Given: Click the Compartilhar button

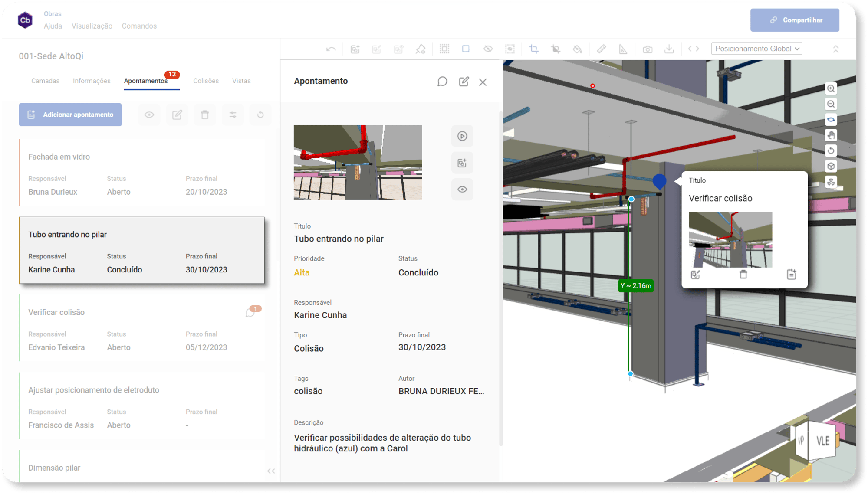Looking at the screenshot, I should click(x=795, y=20).
